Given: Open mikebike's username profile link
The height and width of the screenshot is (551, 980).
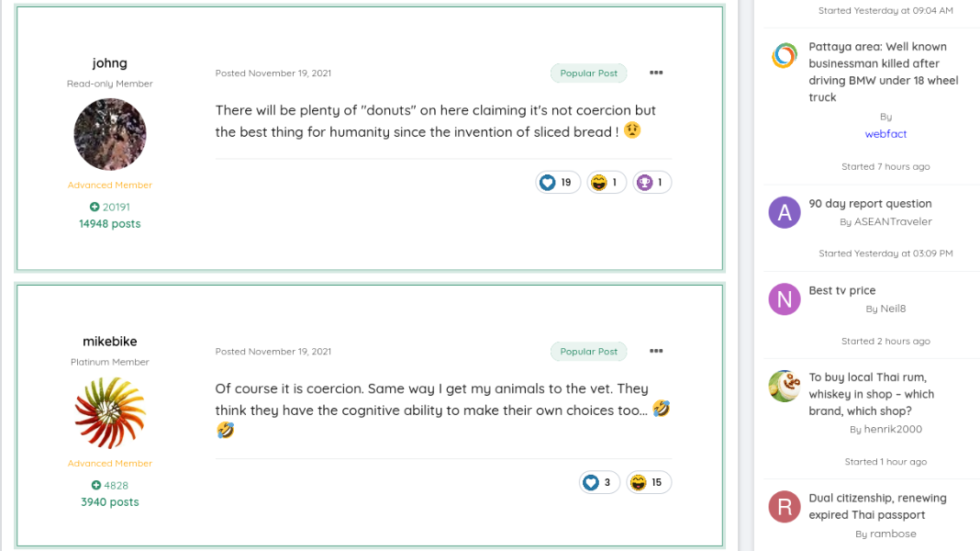Looking at the screenshot, I should tap(110, 342).
